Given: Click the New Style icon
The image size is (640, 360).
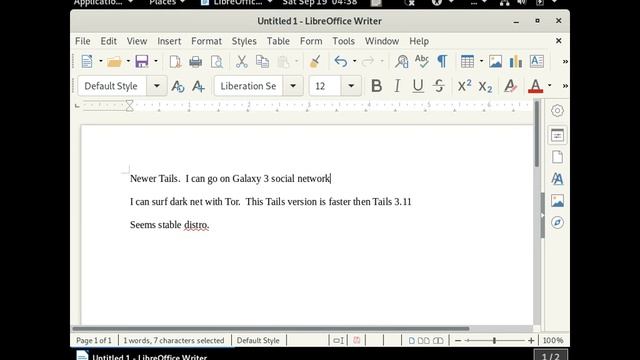Looking at the screenshot, I should [x=198, y=86].
